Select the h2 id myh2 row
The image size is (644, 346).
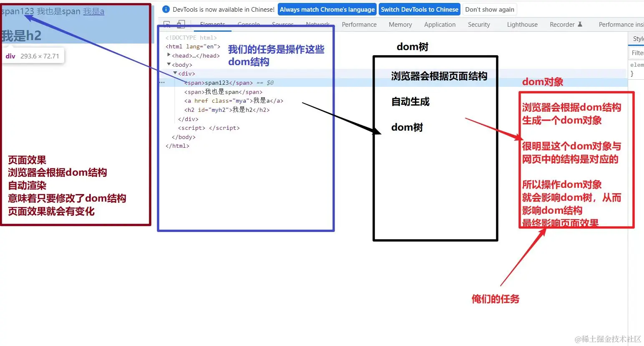pyautogui.click(x=227, y=110)
